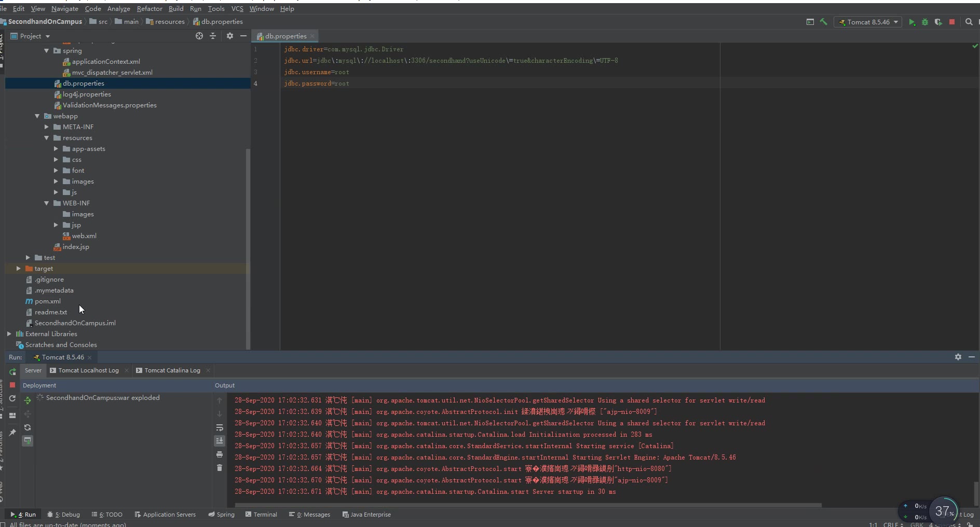Image resolution: width=980 pixels, height=527 pixels.
Task: Open the Terminal tool window
Action: pyautogui.click(x=261, y=515)
